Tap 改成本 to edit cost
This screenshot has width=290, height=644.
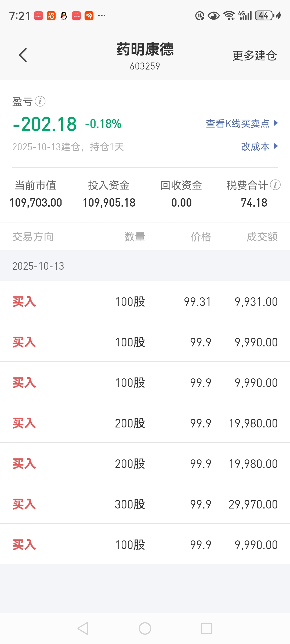255,147
